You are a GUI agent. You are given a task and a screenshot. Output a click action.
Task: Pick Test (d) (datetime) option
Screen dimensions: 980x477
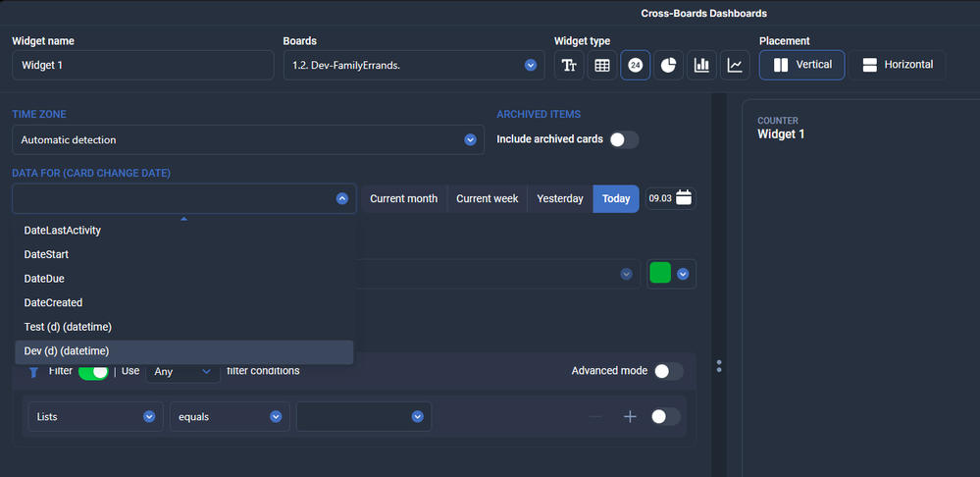[x=184, y=327]
